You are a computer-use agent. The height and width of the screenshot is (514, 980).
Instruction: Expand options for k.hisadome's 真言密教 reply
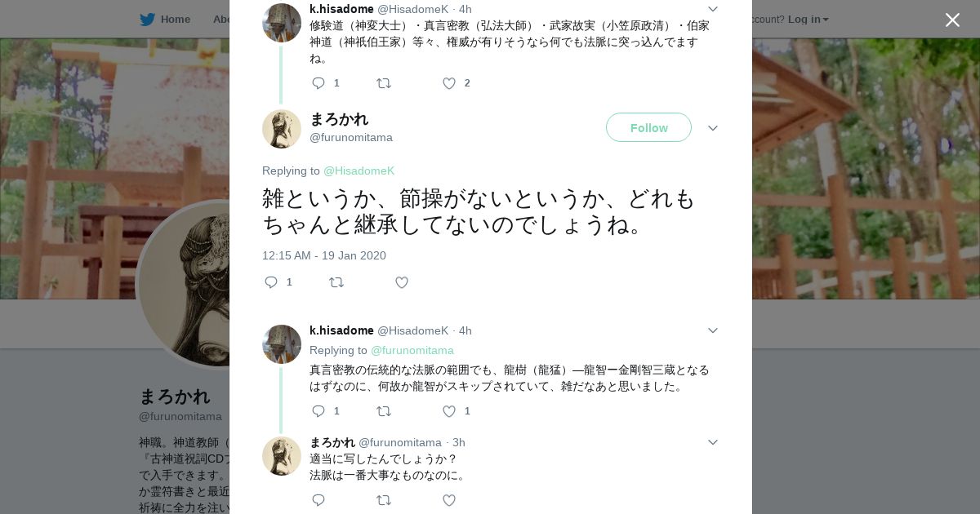[x=712, y=330]
